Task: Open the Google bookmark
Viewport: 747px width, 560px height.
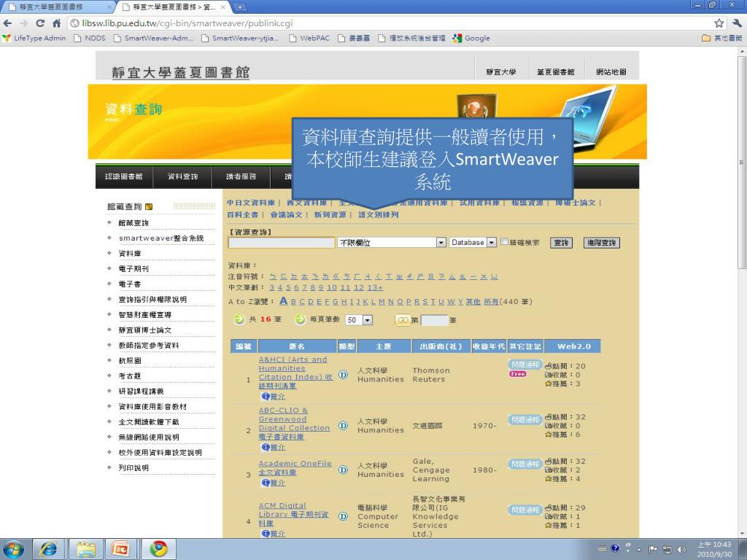Action: pyautogui.click(x=472, y=38)
